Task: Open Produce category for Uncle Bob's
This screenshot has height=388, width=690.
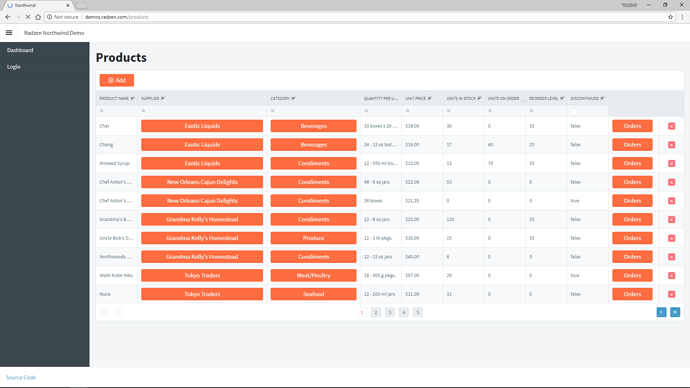Action: [313, 238]
